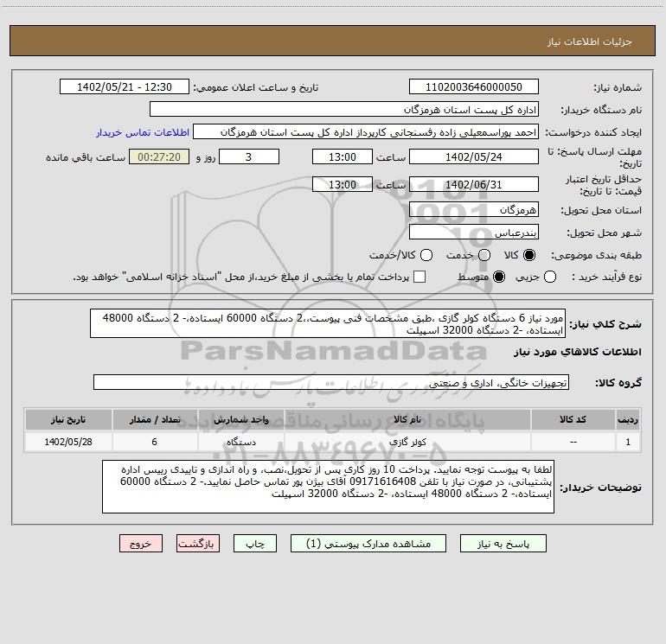Select the خدمت radio button
The width and height of the screenshot is (666, 644).
pos(484,255)
